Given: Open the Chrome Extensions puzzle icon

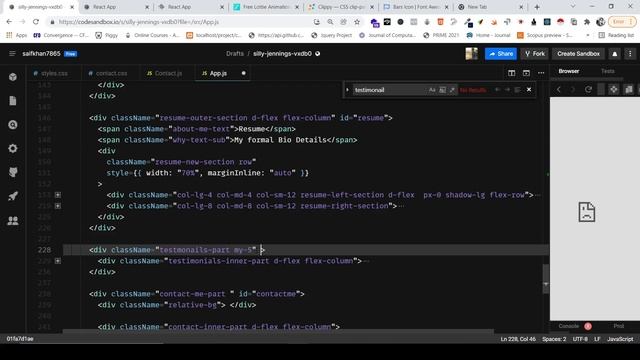Looking at the screenshot, I should 587,22.
